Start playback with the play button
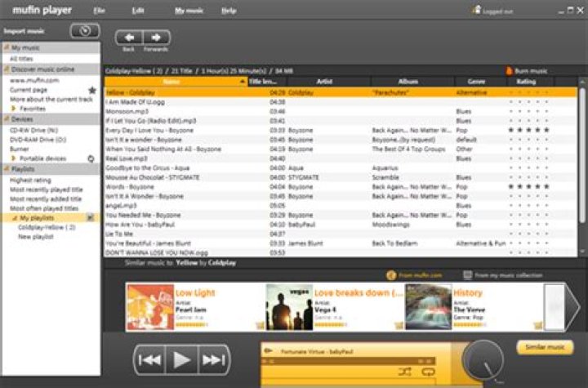The width and height of the screenshot is (588, 388). (x=182, y=360)
